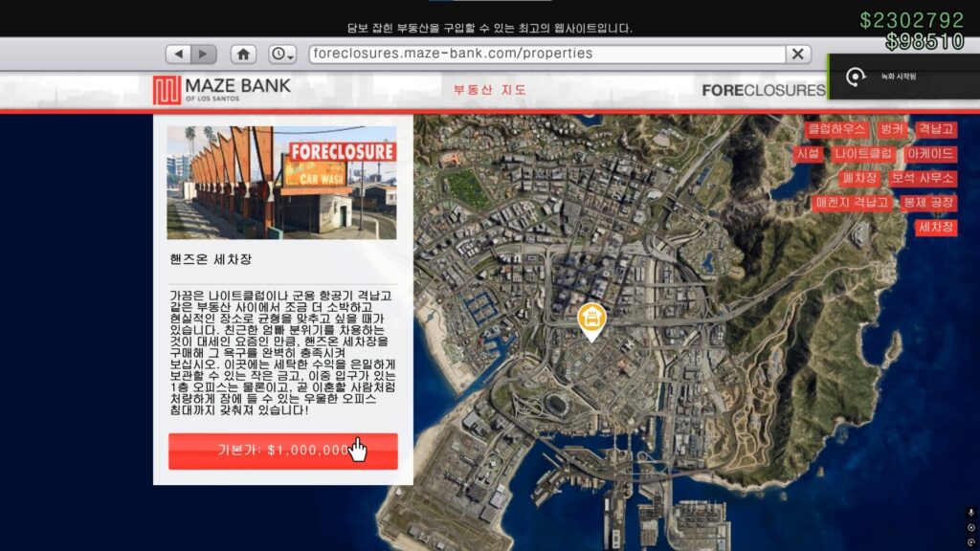
Task: Select the 세차장 filter tag
Action: 935,228
